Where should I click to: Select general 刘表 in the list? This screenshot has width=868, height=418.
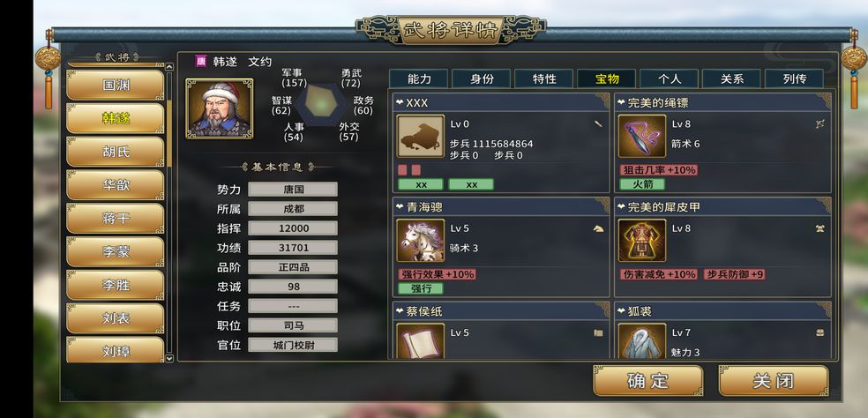(116, 318)
